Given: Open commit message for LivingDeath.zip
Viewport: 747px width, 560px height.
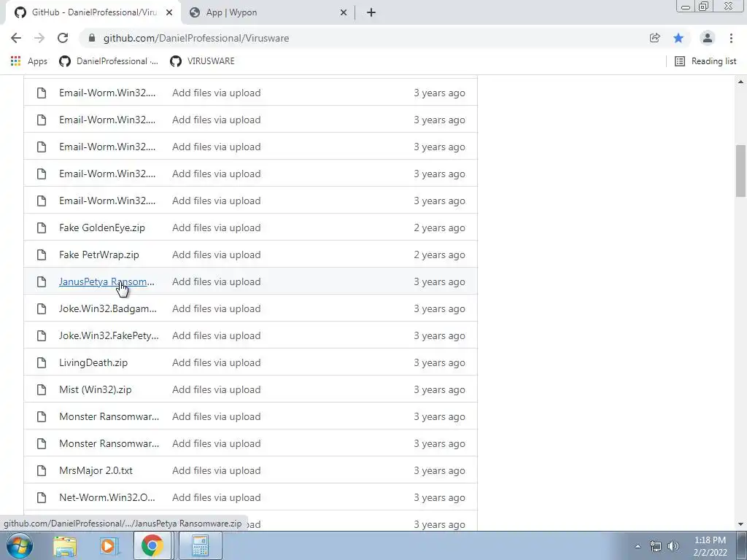Looking at the screenshot, I should coord(216,363).
